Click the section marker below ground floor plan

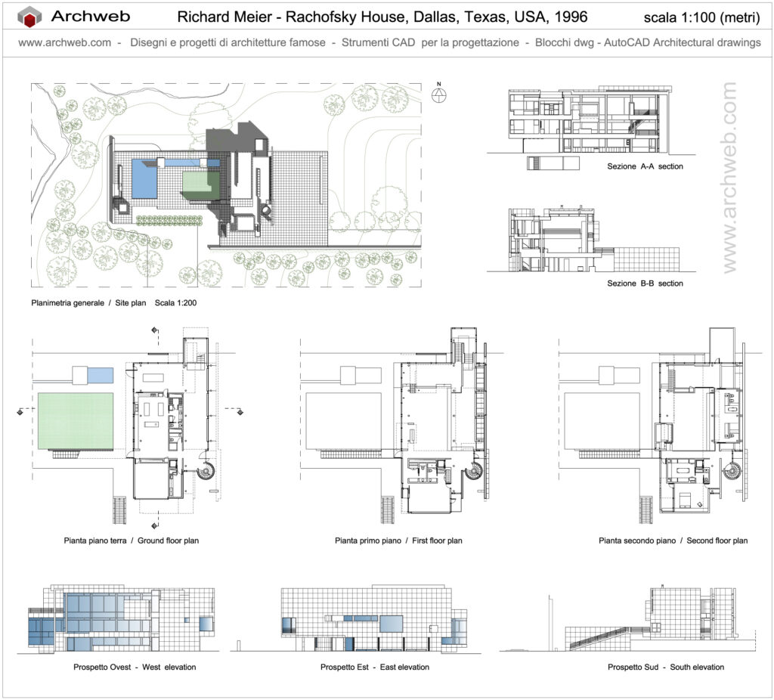point(154,524)
